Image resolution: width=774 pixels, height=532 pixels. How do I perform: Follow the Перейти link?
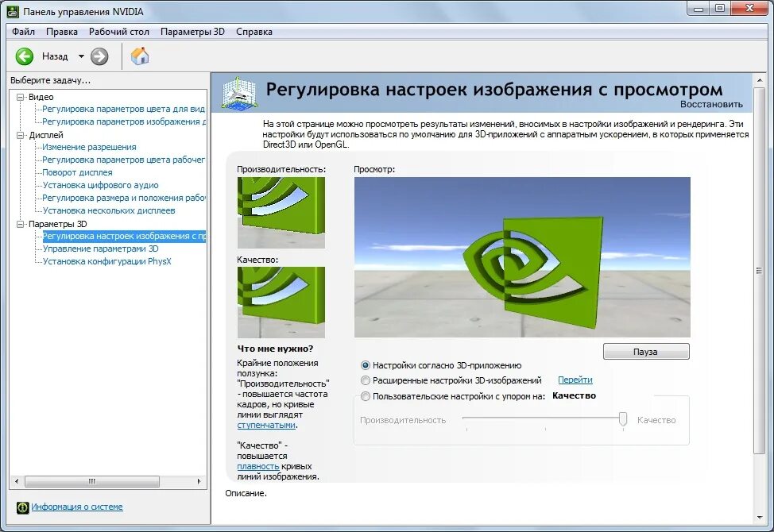[575, 380]
